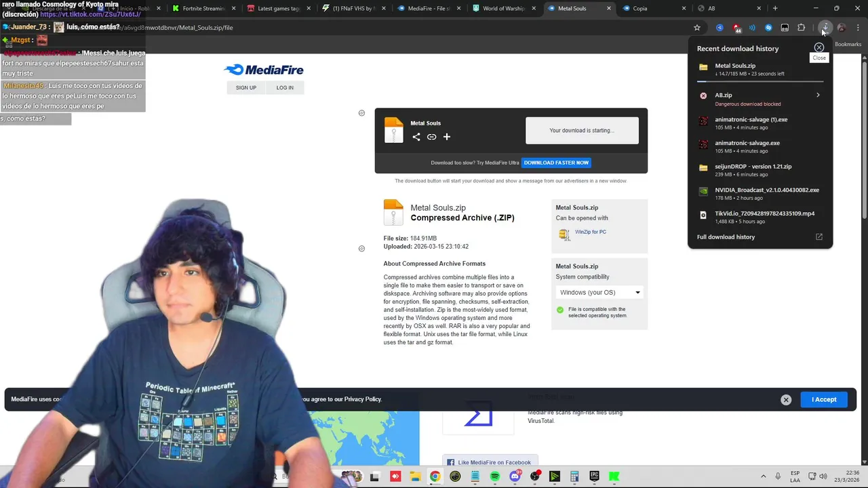This screenshot has height=488, width=868.
Task: Click the SIGN UP button
Action: [x=246, y=87]
